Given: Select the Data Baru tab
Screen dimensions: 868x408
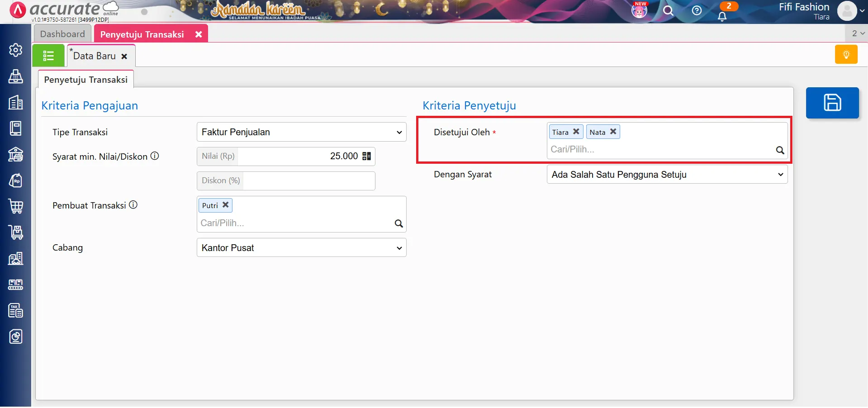Looking at the screenshot, I should 95,56.
